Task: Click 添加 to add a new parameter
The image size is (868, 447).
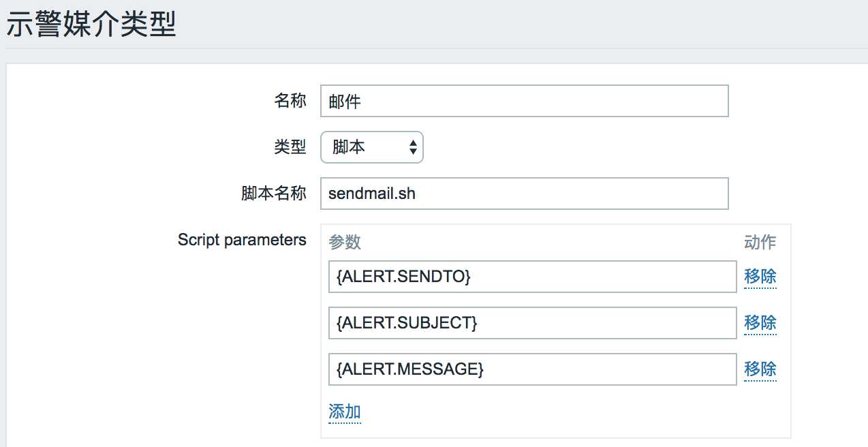Action: [x=345, y=412]
